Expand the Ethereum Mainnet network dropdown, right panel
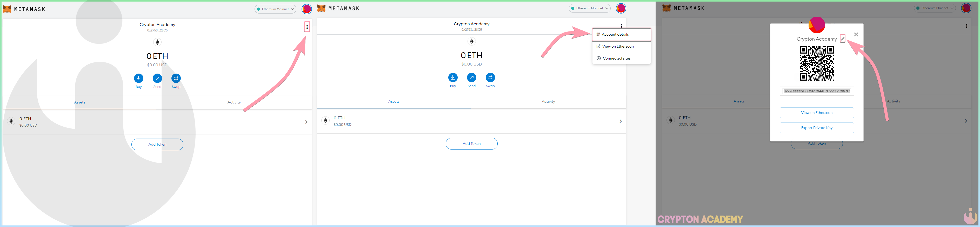The image size is (980, 227). 935,8
